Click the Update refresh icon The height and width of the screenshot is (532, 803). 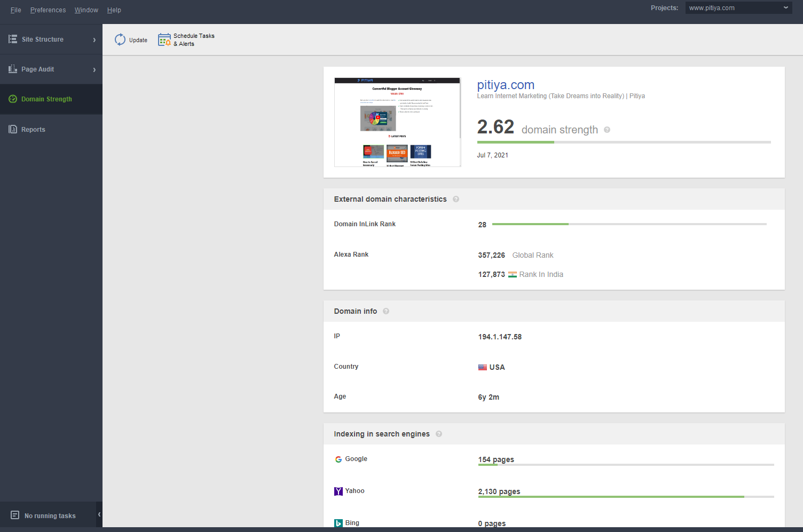point(120,39)
